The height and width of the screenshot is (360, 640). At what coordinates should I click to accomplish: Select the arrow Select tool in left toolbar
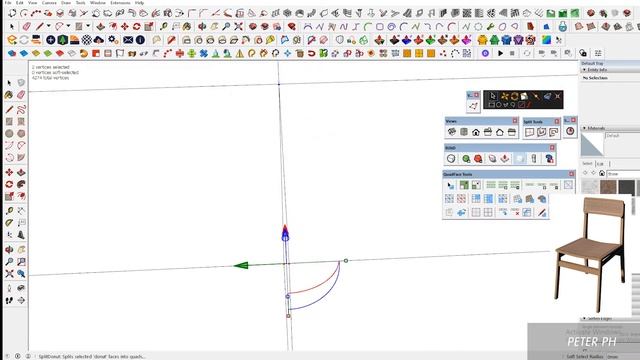point(9,83)
